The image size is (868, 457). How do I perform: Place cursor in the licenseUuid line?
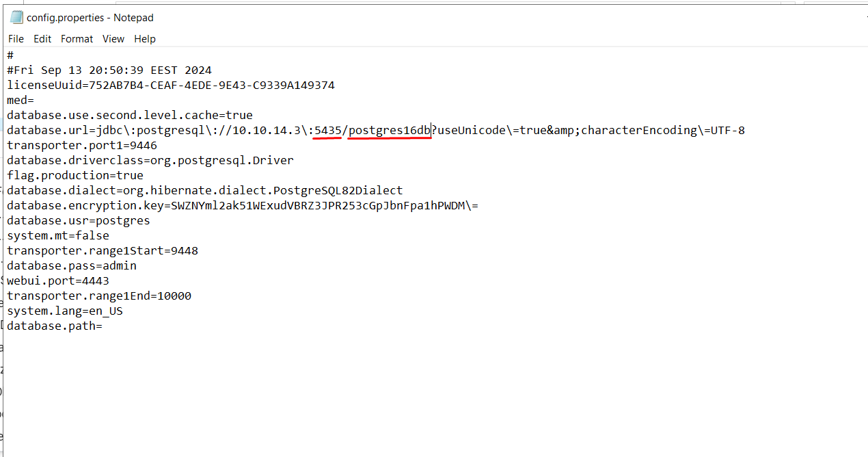[x=171, y=86]
